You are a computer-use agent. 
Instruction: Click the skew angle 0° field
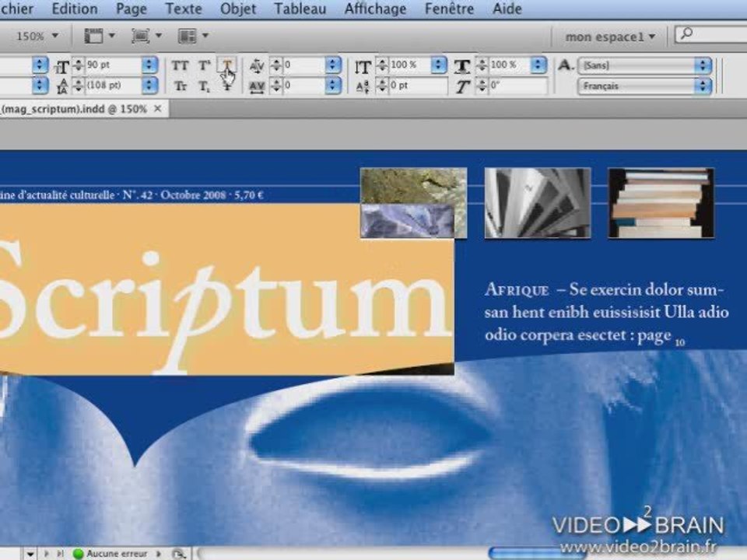518,86
